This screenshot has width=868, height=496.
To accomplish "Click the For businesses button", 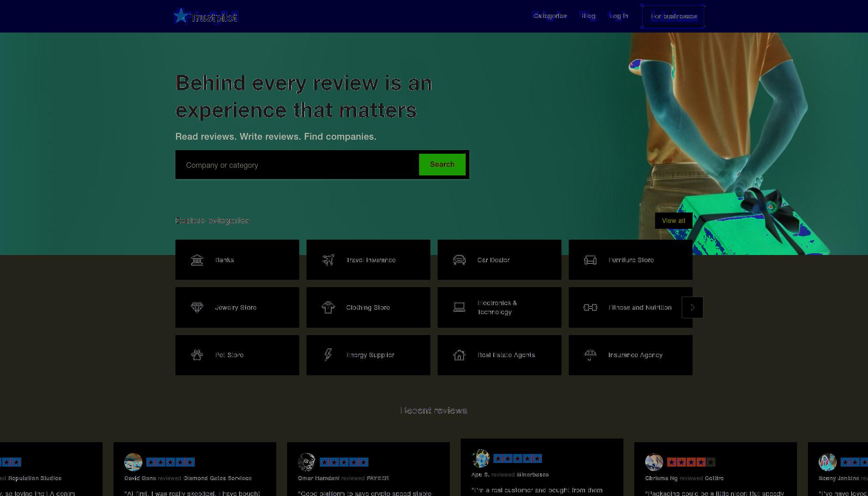I will coord(673,16).
